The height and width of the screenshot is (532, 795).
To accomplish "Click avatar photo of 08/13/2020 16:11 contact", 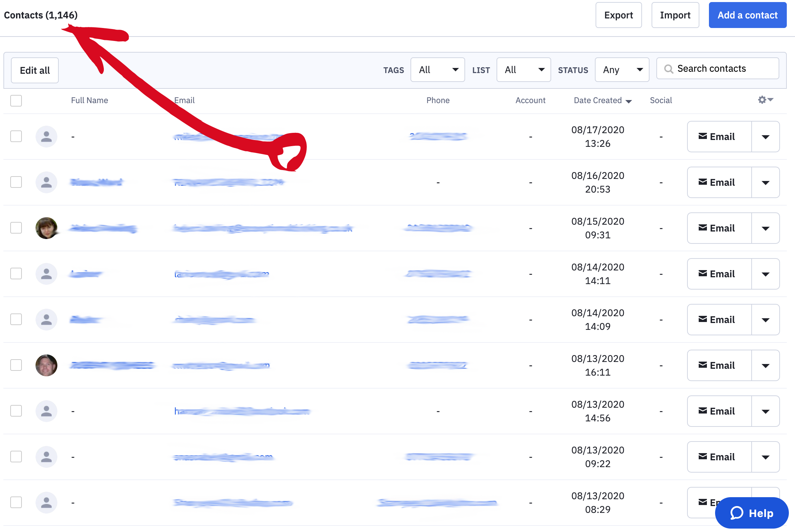I will pos(46,365).
